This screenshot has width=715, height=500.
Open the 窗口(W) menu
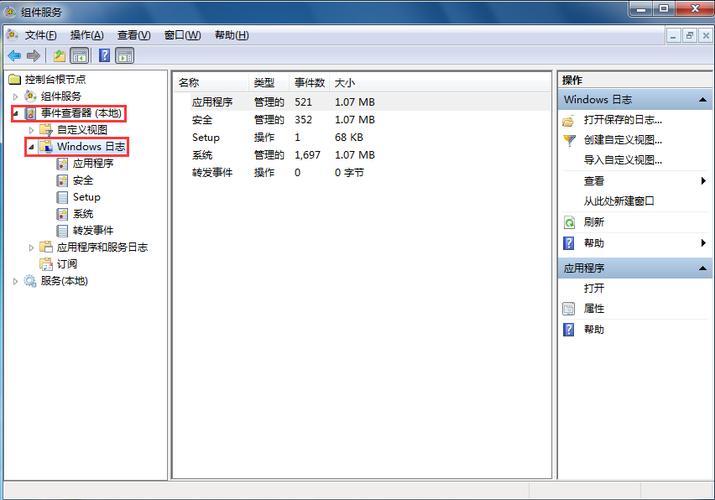[x=182, y=35]
